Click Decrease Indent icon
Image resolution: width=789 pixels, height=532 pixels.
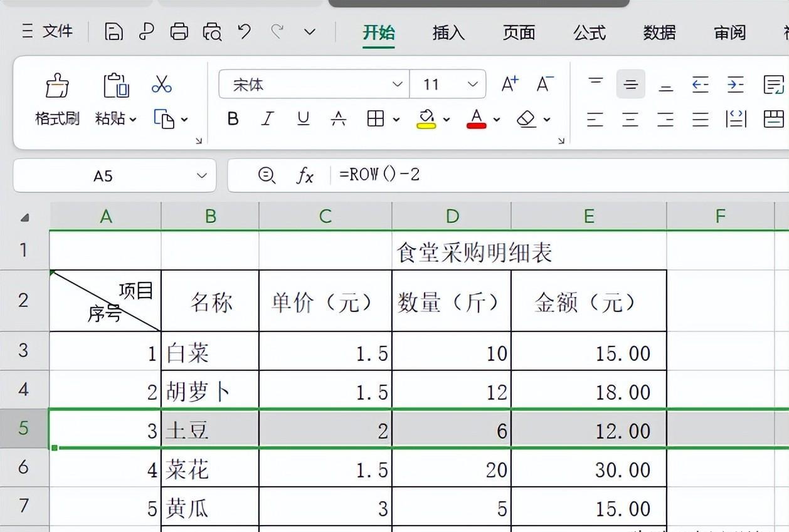[x=701, y=84]
